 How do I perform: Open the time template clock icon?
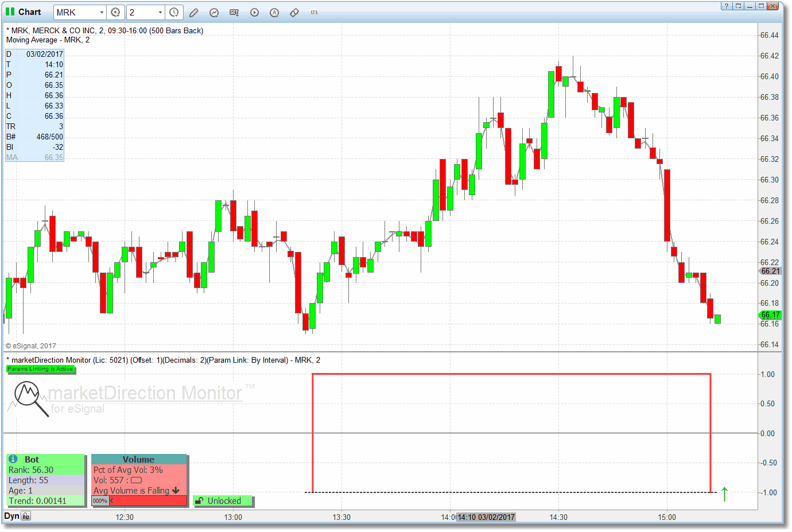(x=174, y=12)
